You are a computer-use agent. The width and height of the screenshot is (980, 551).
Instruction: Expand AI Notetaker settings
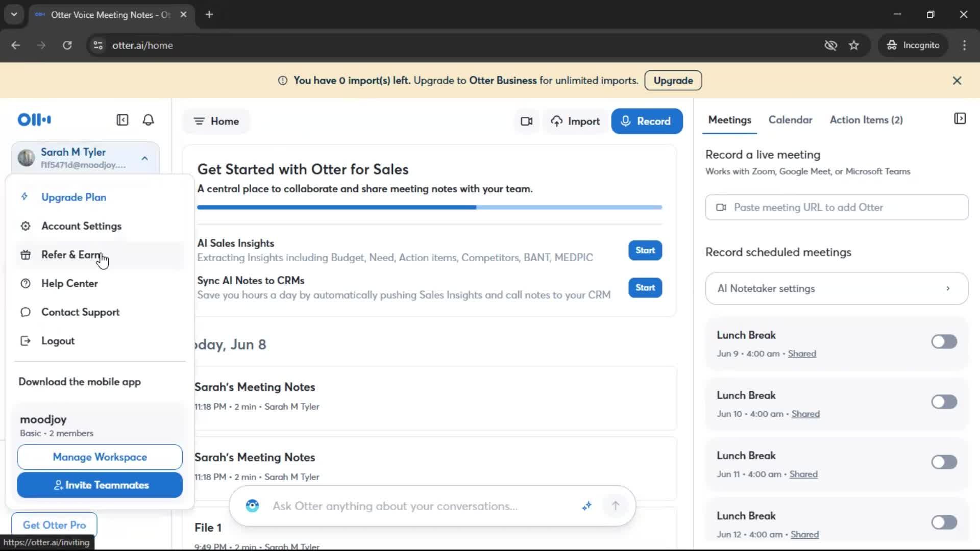[x=837, y=289]
